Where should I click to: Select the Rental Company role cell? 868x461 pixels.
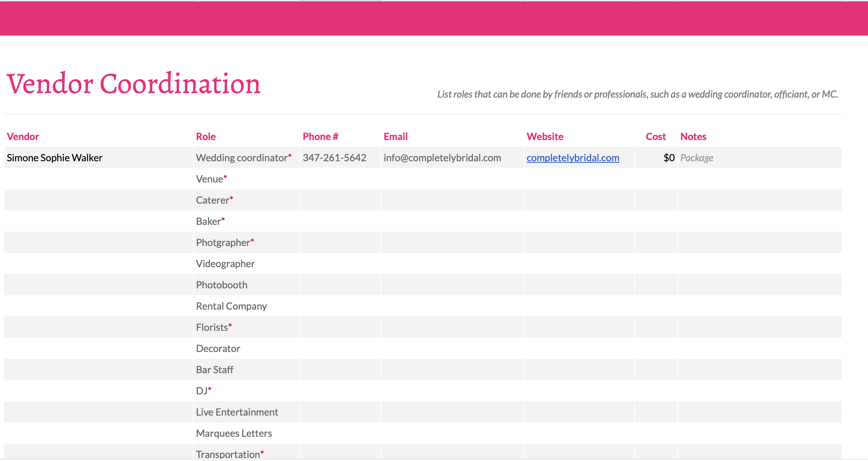tap(231, 306)
